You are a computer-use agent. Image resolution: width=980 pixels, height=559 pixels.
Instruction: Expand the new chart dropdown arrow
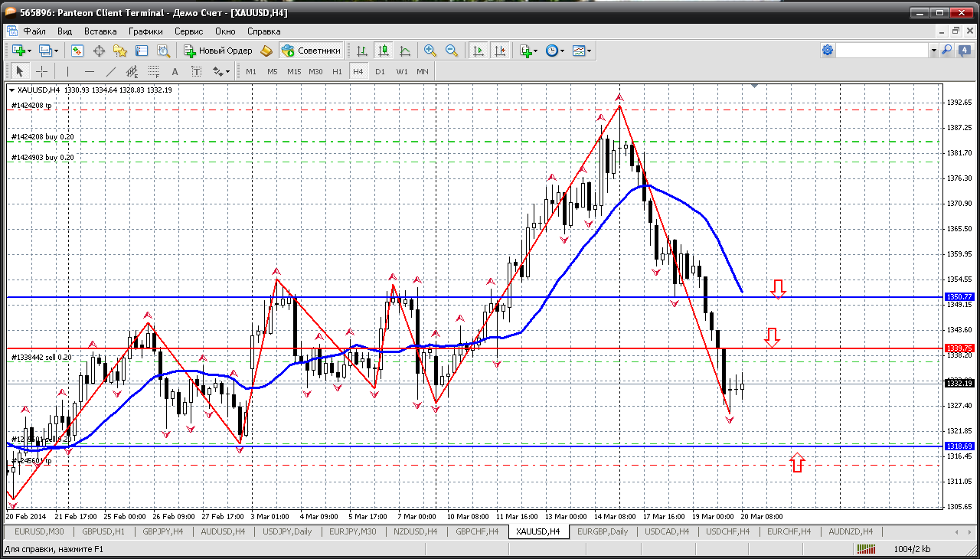click(29, 51)
